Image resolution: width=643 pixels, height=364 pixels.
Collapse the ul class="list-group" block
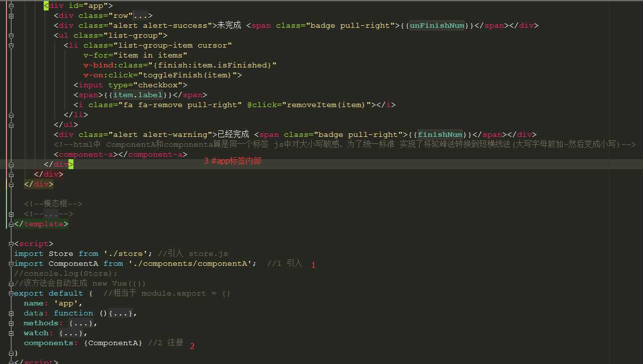tap(11, 36)
